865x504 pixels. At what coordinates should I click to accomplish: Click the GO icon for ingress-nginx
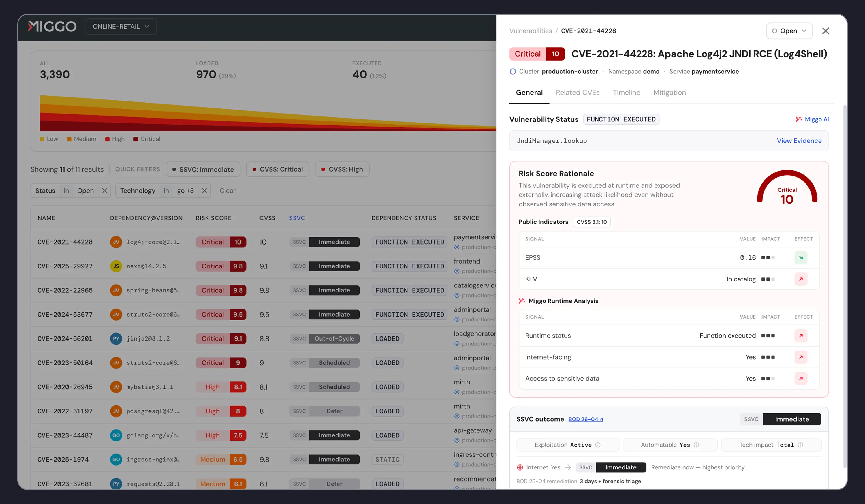coord(116,459)
